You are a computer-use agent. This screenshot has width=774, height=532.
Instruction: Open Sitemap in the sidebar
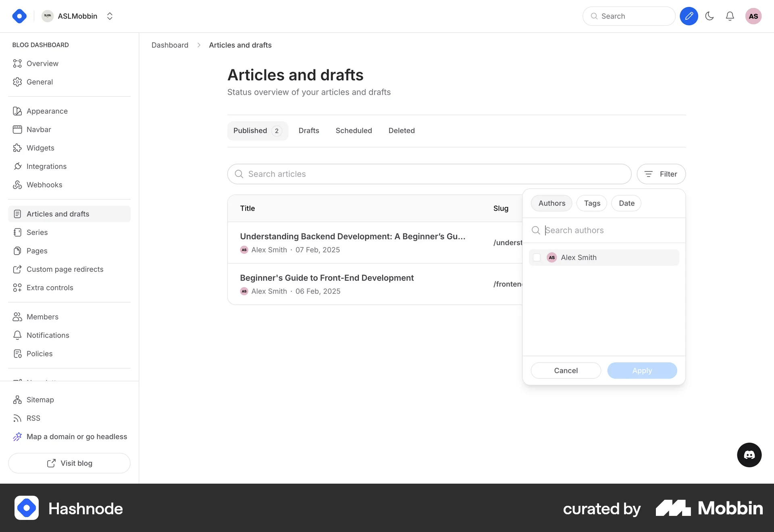tap(69, 399)
